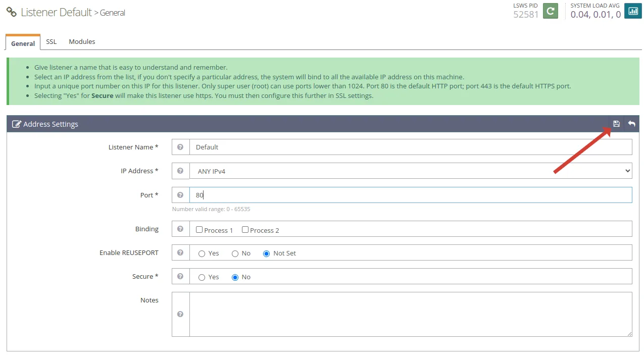
Task: Open the real-time stats chart icon
Action: pos(633,11)
